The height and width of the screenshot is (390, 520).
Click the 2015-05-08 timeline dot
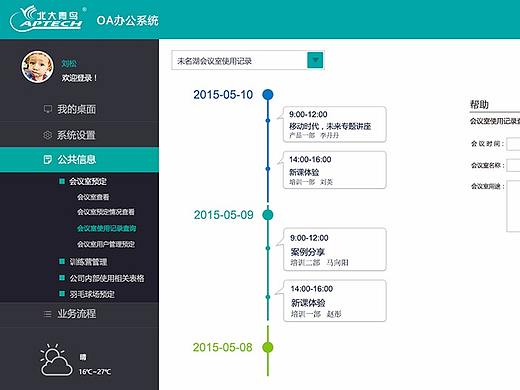click(268, 347)
